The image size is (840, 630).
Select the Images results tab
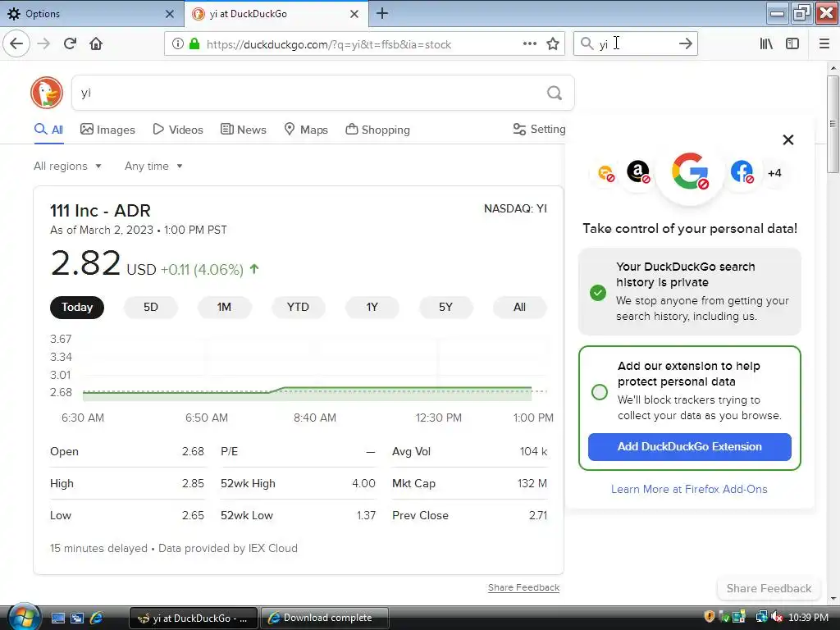point(107,130)
